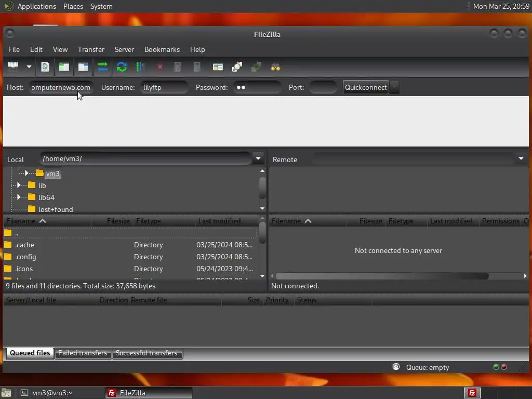Sort local list by Filetype header
This screenshot has width=532, height=399.
tap(164, 221)
